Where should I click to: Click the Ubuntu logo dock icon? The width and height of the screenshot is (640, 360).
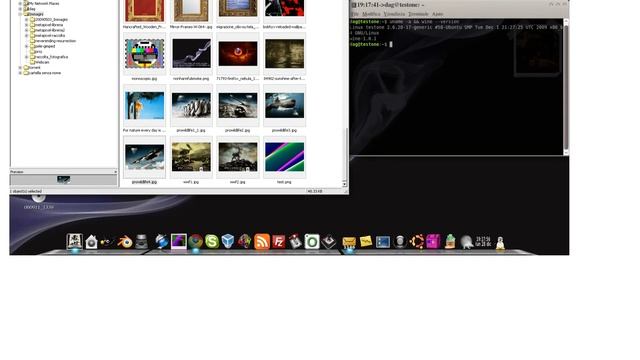click(x=416, y=242)
